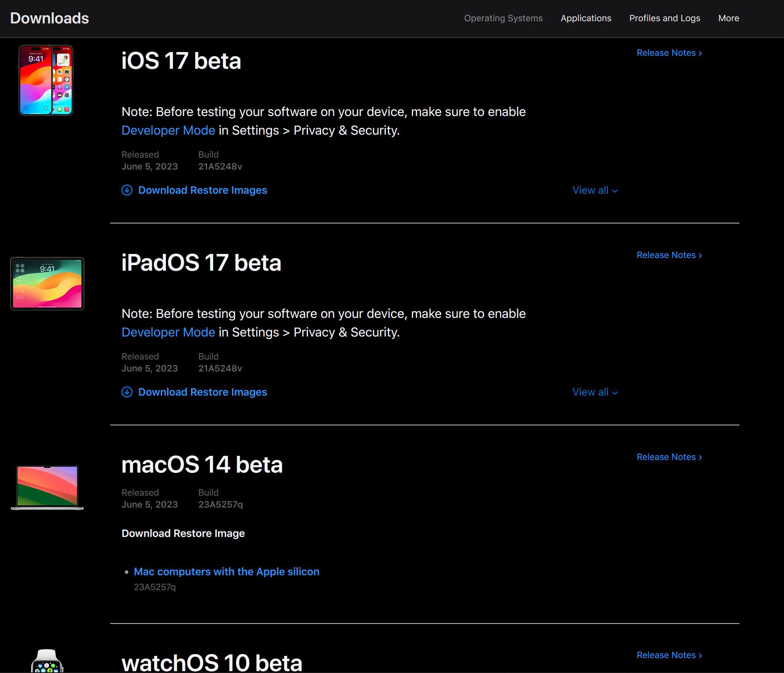The width and height of the screenshot is (784, 673).
Task: Open the More menu in header
Action: click(x=729, y=18)
